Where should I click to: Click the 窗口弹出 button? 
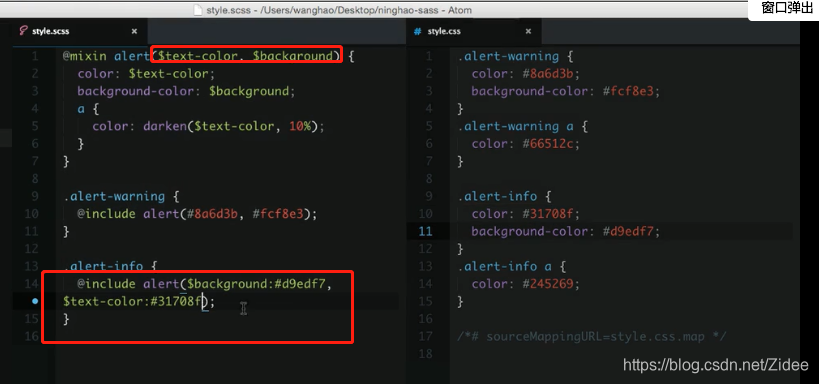[x=787, y=9]
